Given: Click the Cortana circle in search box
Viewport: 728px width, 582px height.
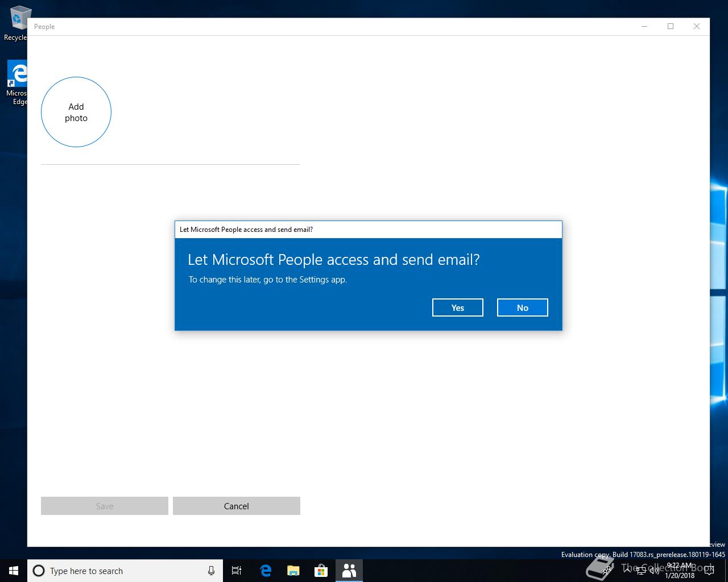Looking at the screenshot, I should tap(39, 571).
